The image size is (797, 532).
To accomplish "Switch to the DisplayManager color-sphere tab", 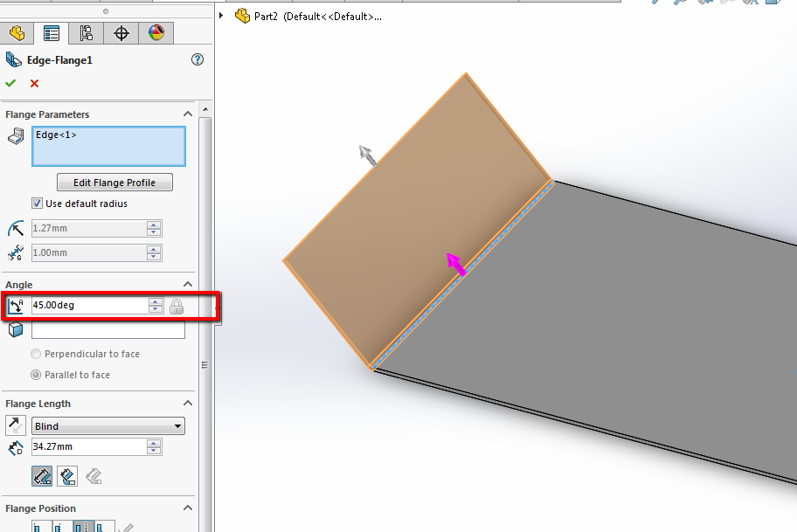I will (156, 33).
